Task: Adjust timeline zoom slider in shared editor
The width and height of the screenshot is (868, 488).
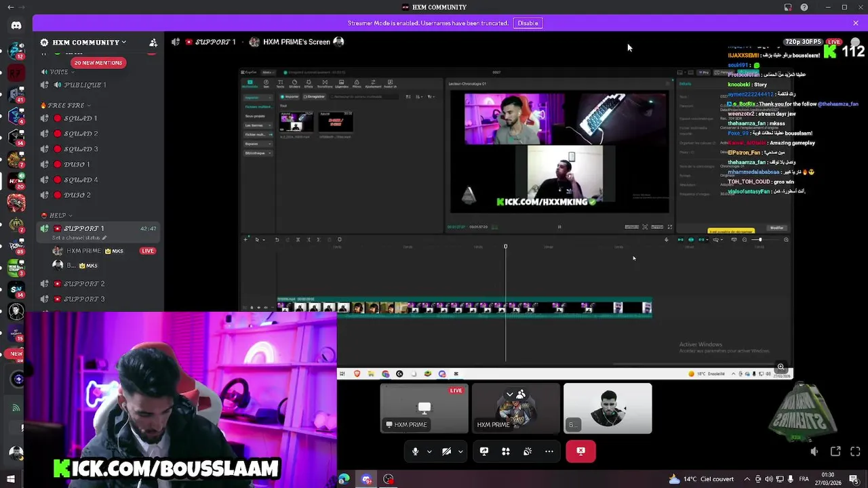Action: point(764,239)
